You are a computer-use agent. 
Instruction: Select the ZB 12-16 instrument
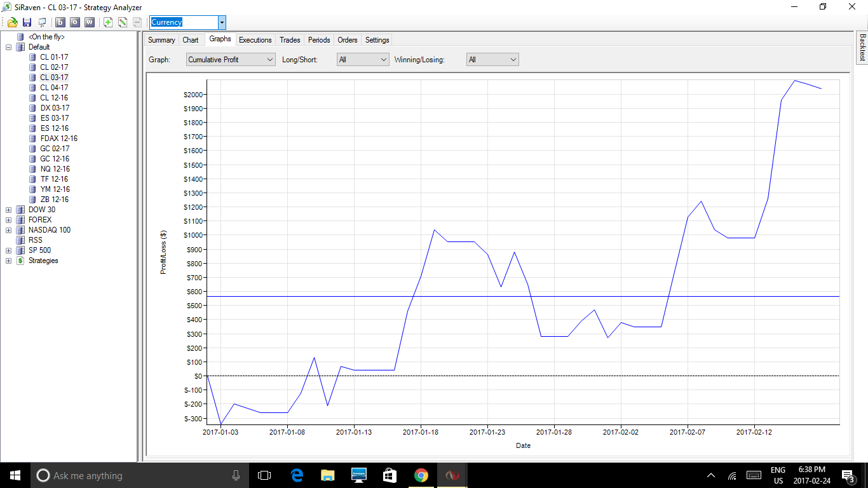coord(55,200)
